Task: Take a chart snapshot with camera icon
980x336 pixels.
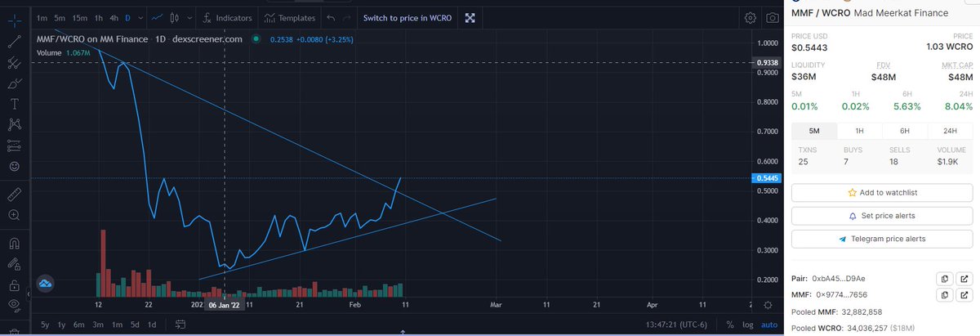Action: point(772,17)
